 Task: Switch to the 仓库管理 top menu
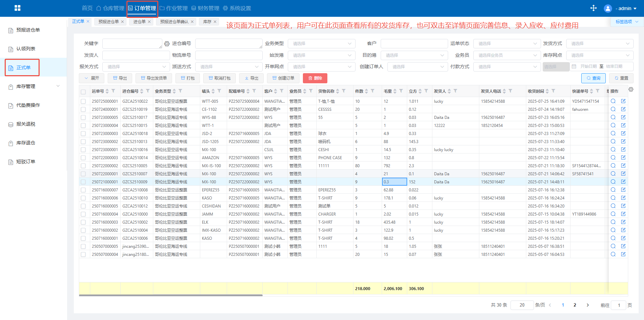point(110,8)
